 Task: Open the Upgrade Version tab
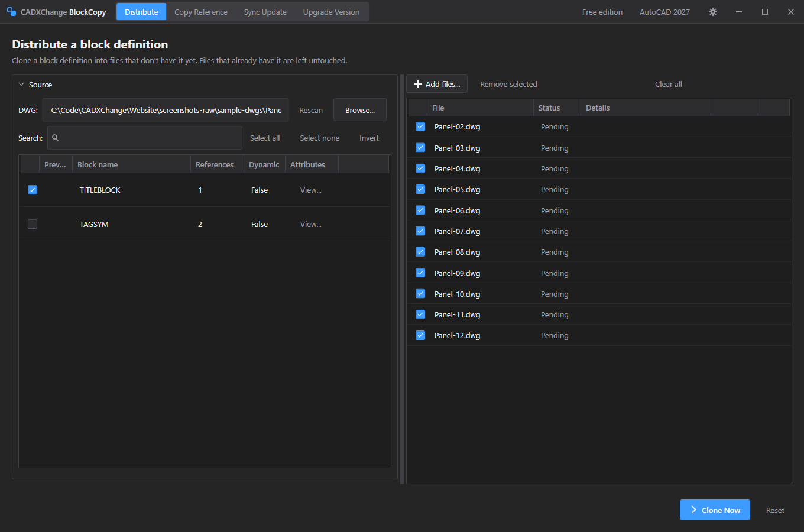click(331, 12)
